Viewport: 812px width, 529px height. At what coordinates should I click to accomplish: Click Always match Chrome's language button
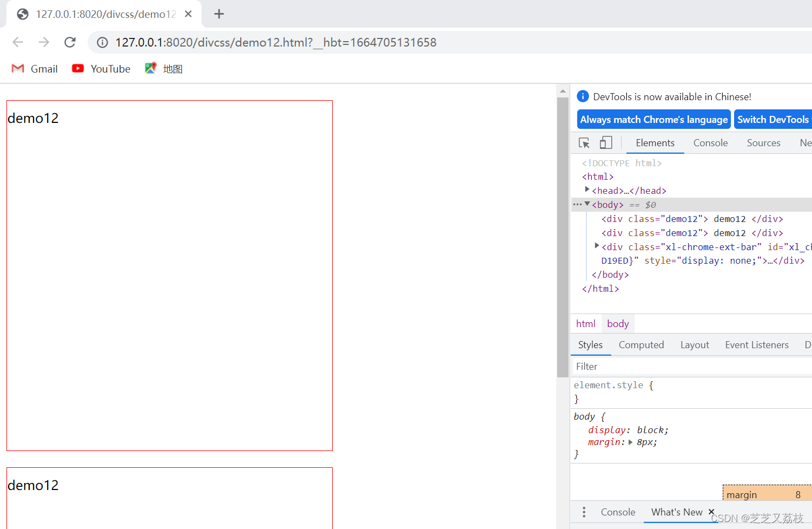click(654, 120)
